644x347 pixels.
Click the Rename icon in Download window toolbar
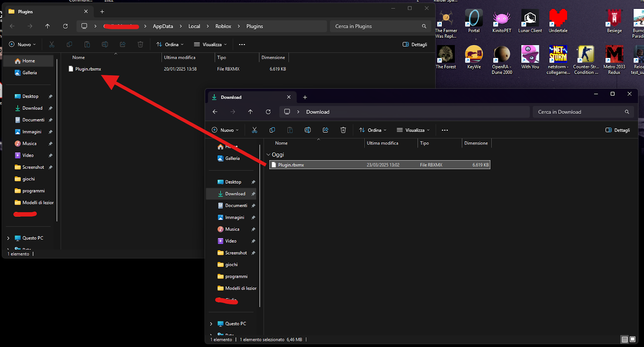point(308,130)
